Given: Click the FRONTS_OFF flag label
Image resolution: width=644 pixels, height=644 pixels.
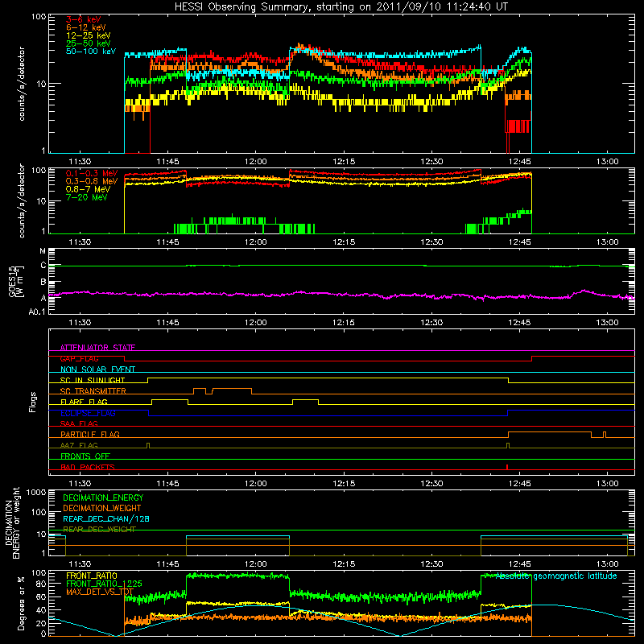Looking at the screenshot, I should (85, 456).
